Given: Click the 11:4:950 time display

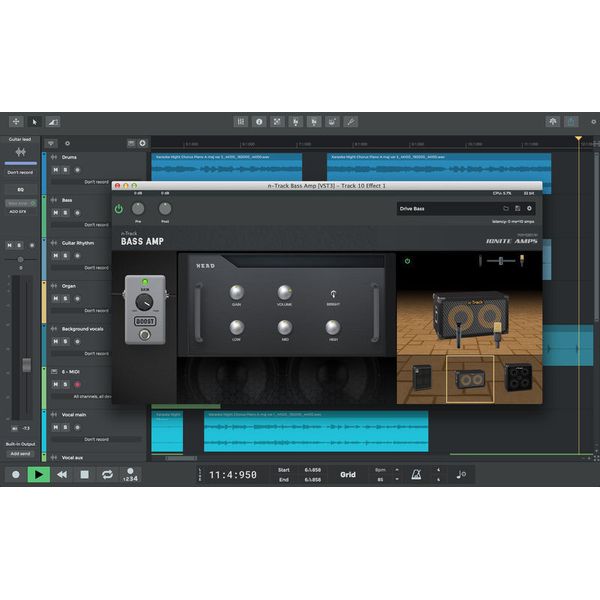Looking at the screenshot, I should click(x=233, y=475).
